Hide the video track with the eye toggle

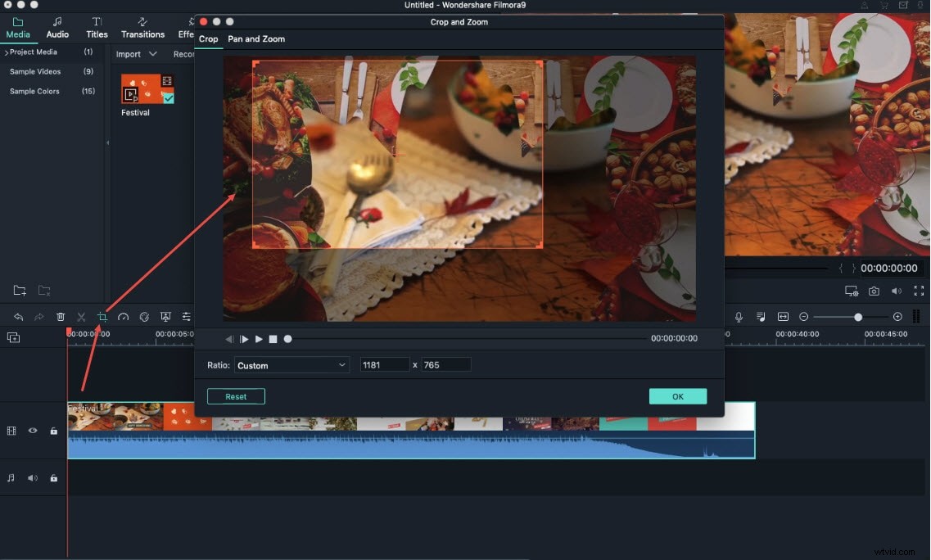click(x=32, y=431)
